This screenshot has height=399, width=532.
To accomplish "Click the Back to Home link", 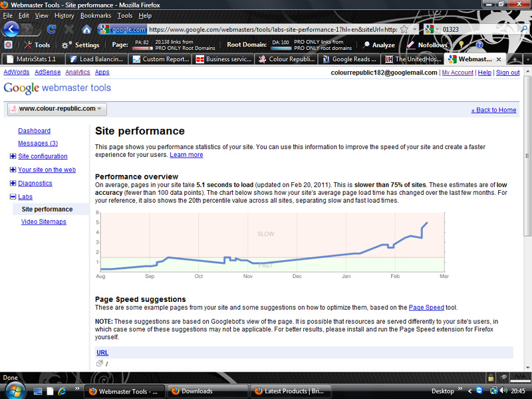I will click(493, 110).
